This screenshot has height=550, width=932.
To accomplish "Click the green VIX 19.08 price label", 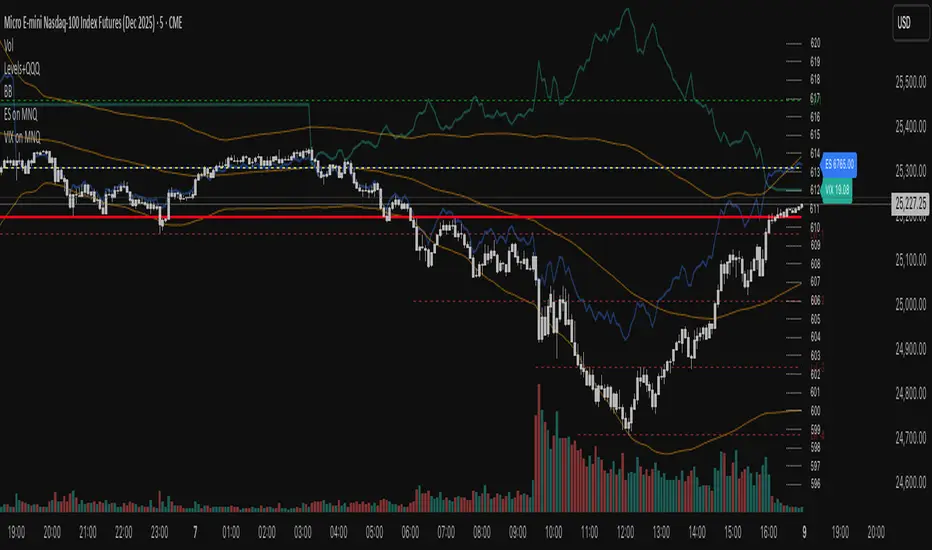I will tap(837, 190).
